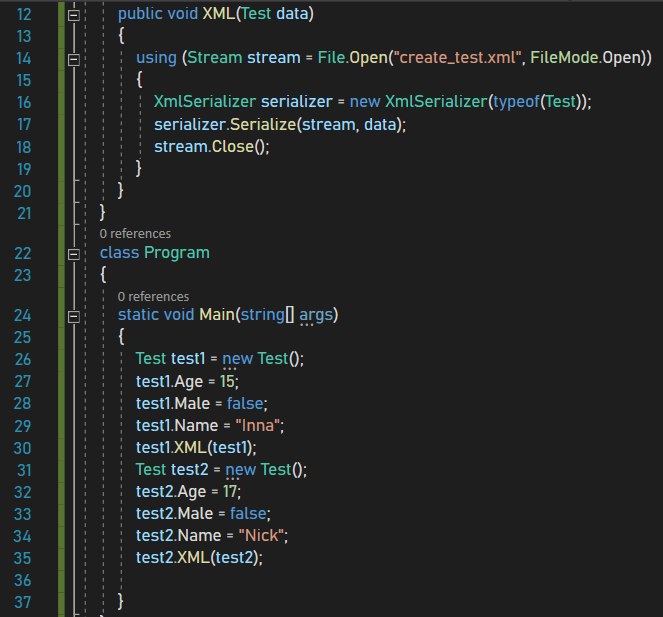Image resolution: width=663 pixels, height=617 pixels.
Task: Click the test2.XML(test2) call
Action: pos(199,558)
